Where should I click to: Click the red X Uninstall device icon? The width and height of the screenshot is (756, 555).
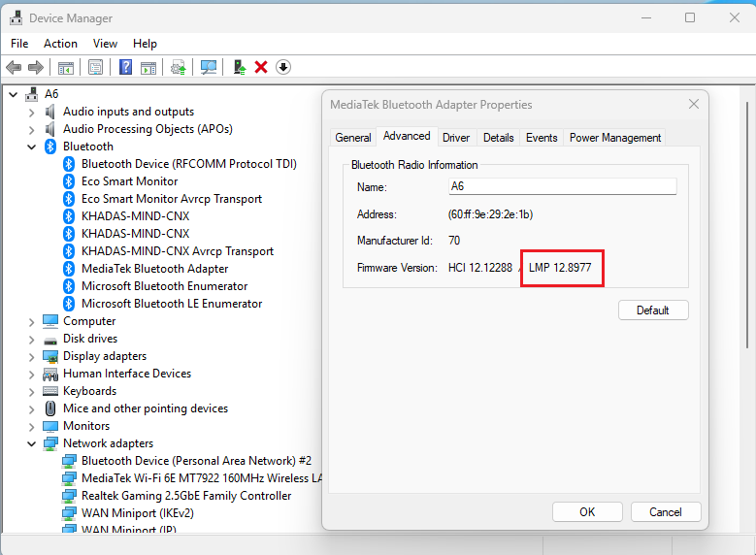pyautogui.click(x=261, y=67)
